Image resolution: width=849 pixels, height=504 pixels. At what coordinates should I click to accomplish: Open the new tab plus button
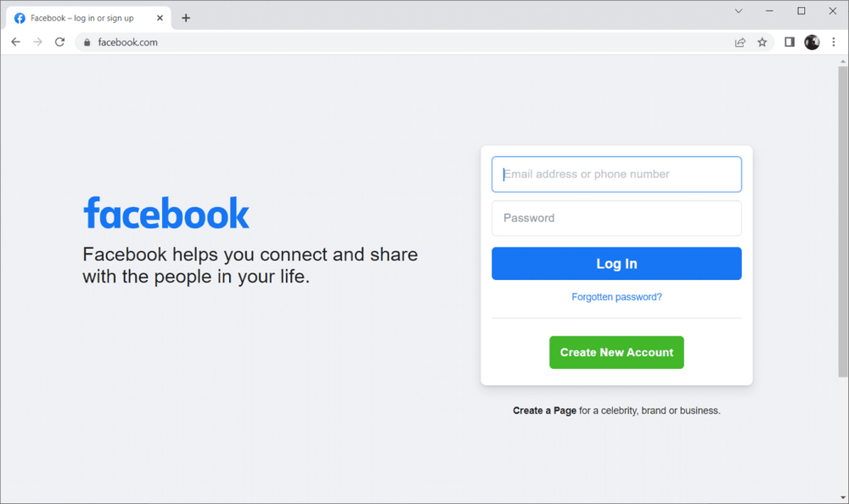(x=186, y=18)
